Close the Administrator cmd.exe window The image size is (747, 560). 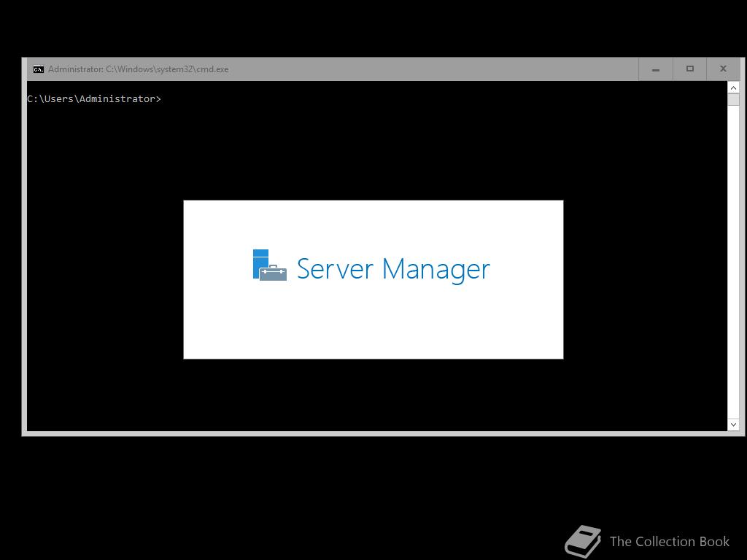[723, 69]
